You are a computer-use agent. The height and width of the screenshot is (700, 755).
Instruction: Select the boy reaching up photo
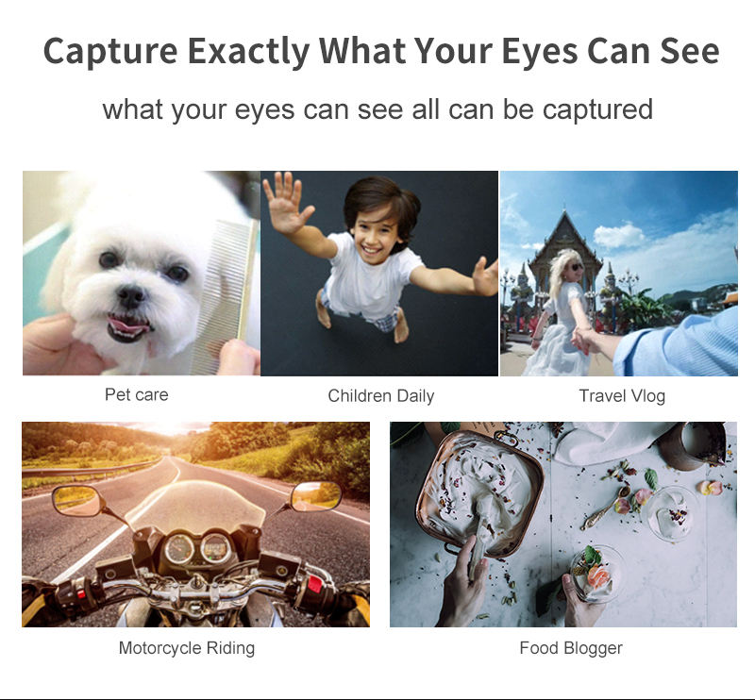point(379,273)
